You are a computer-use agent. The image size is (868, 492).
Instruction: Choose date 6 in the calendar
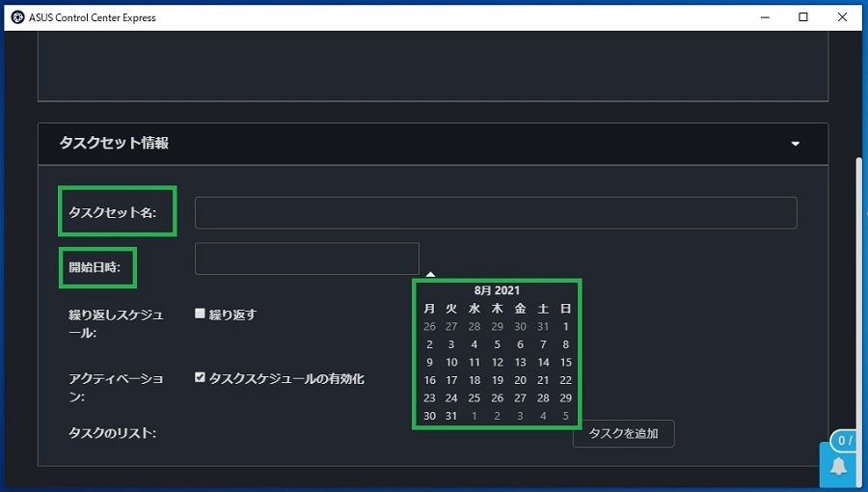[x=520, y=344]
